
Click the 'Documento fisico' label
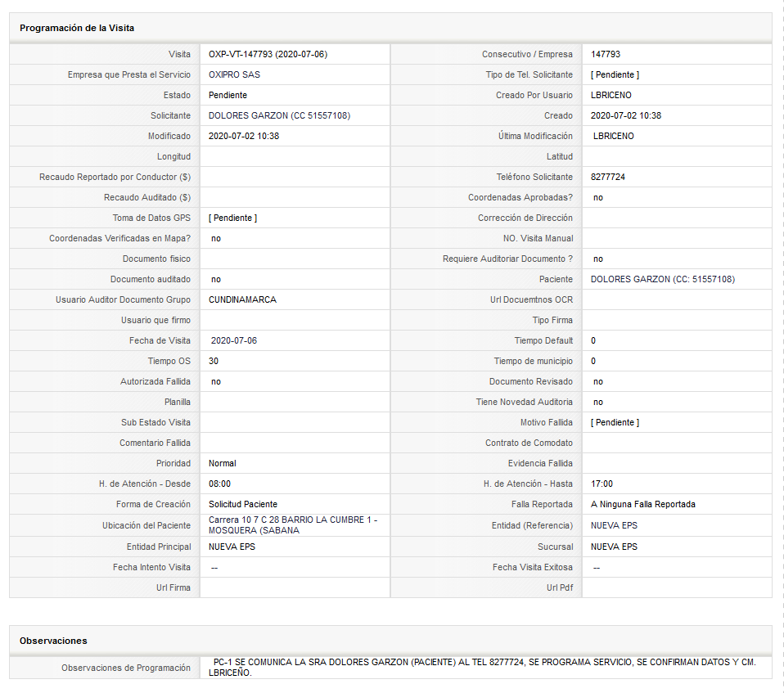point(156,259)
